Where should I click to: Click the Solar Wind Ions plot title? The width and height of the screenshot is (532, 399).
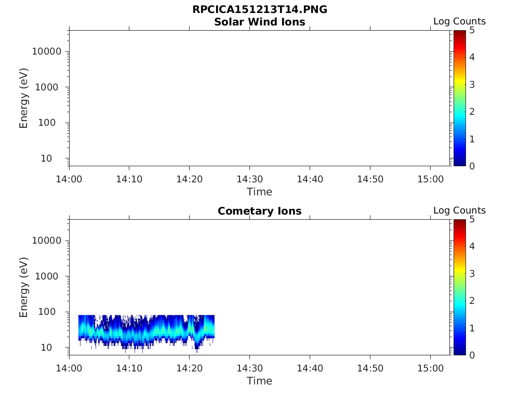coord(260,22)
